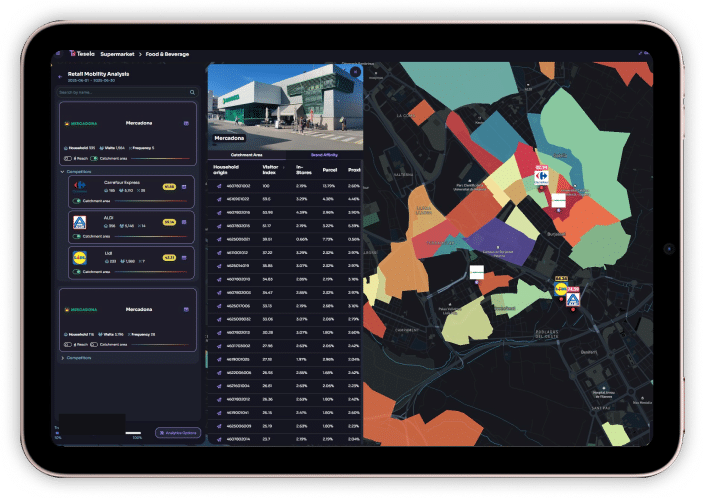Click the details icon on ALDI card

point(185,222)
